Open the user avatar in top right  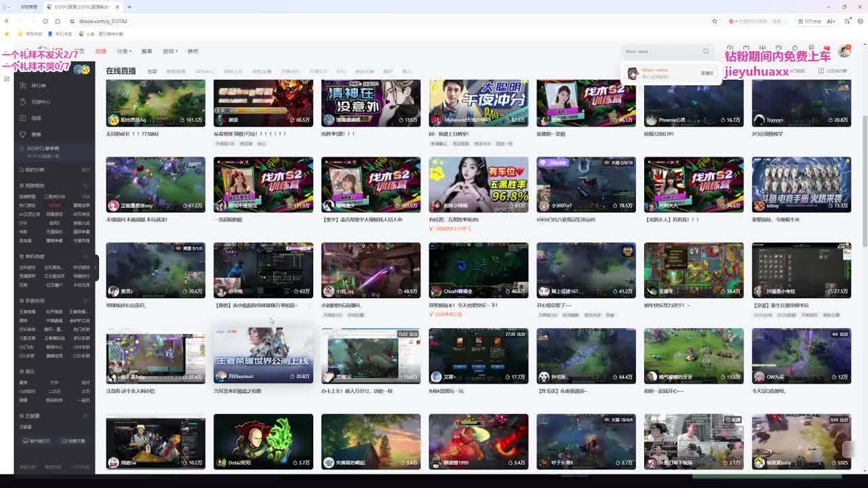click(844, 52)
